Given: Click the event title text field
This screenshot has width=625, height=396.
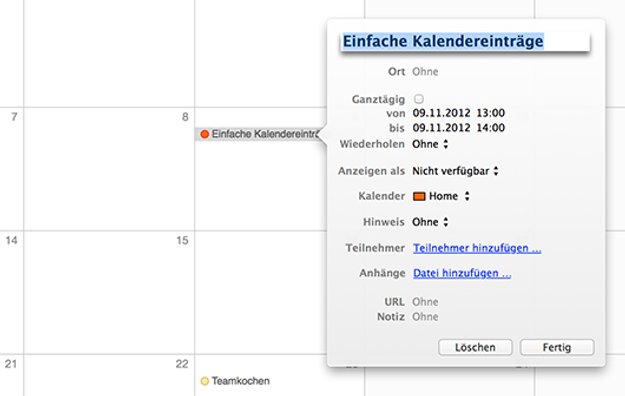Looking at the screenshot, I should (x=465, y=41).
